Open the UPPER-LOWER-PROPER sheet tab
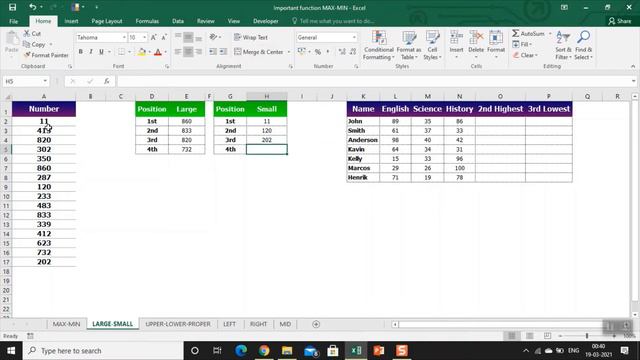This screenshot has width=640, height=360. point(178,324)
